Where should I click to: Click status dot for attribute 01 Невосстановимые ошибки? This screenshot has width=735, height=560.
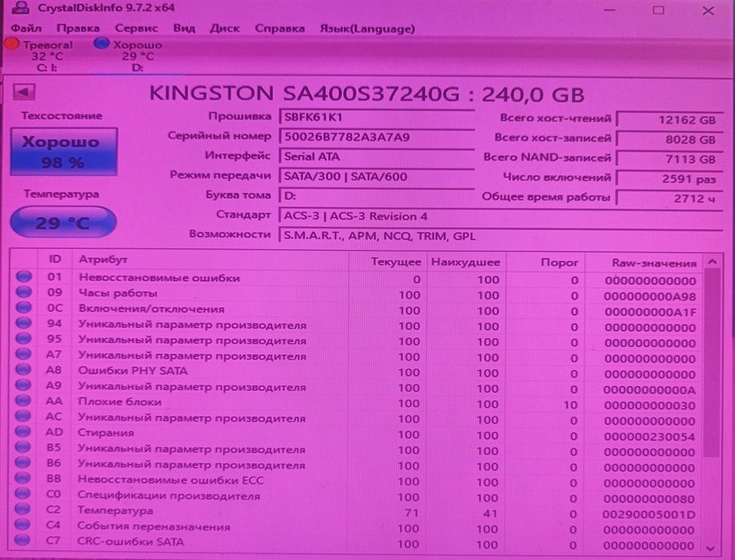(x=24, y=276)
